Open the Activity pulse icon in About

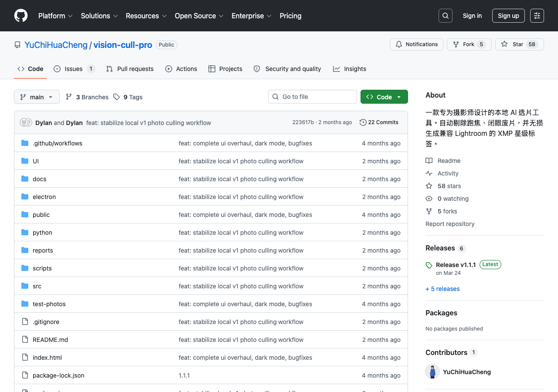[x=429, y=173]
